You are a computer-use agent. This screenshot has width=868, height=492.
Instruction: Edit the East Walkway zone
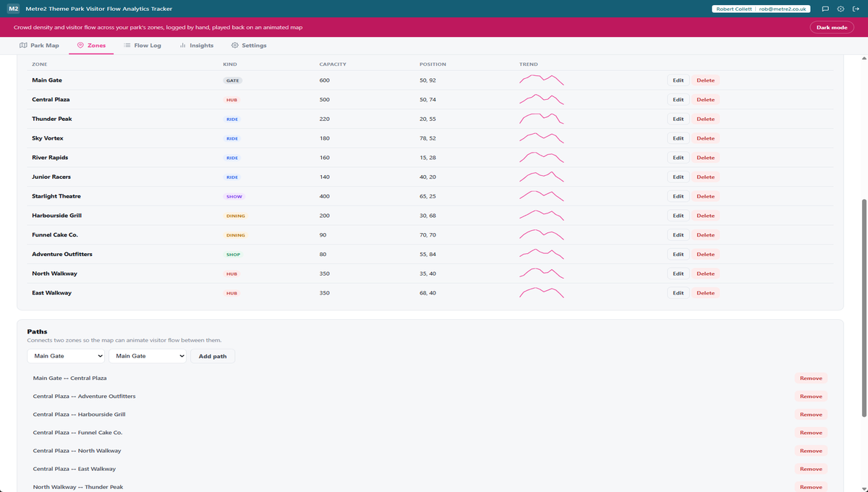coord(678,293)
